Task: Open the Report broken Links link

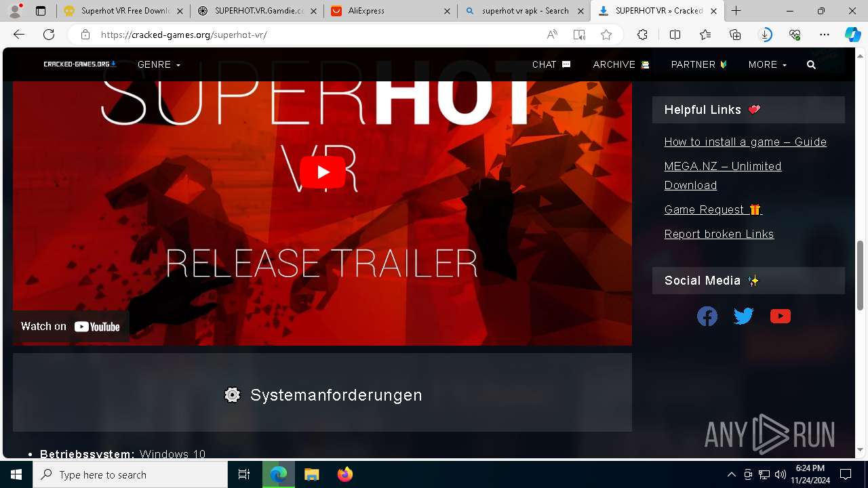Action: coord(719,234)
